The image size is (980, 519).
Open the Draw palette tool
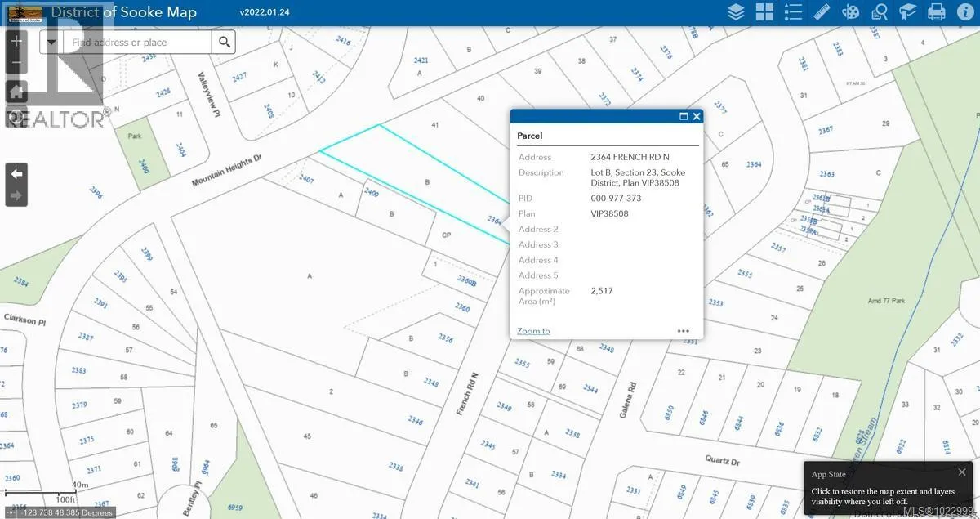(x=851, y=12)
